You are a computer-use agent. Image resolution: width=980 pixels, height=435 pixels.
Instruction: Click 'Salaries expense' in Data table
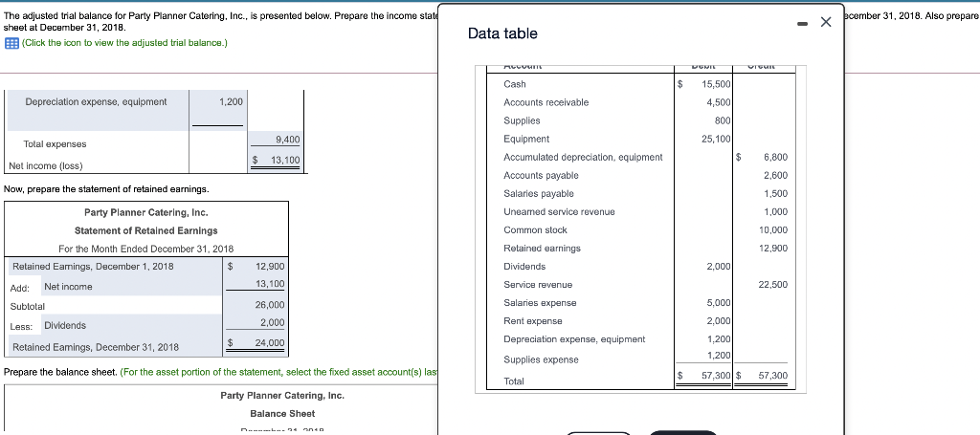coord(540,303)
